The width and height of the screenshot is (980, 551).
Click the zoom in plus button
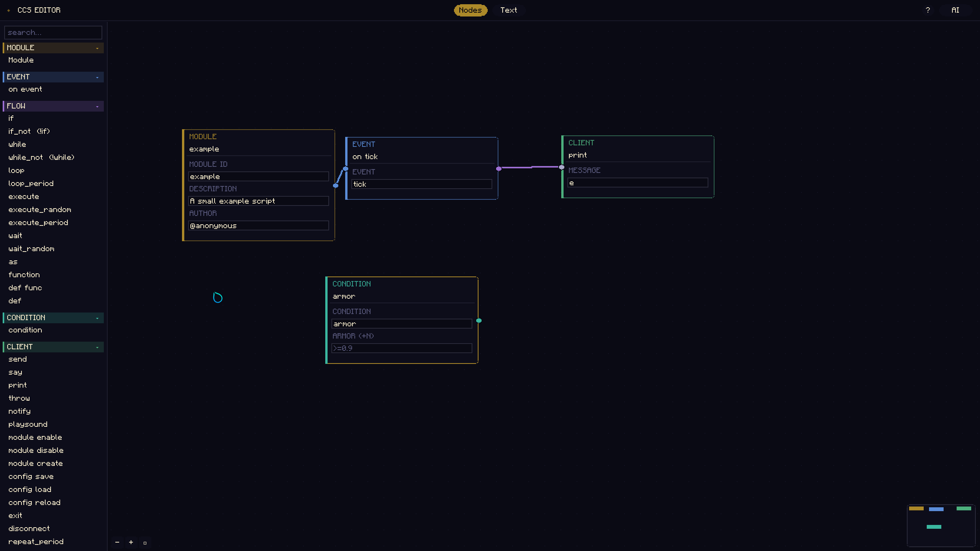click(x=131, y=542)
